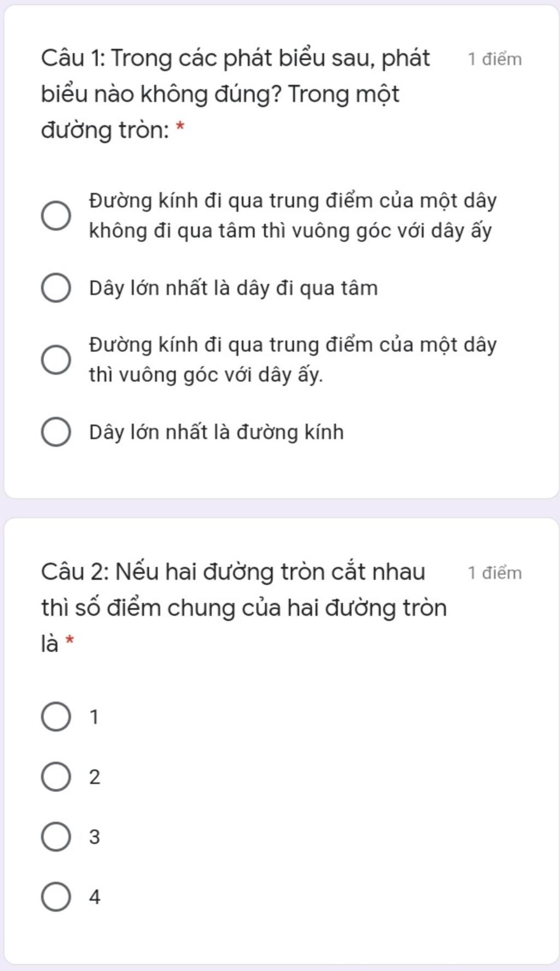This screenshot has width=560, height=971.
Task: Click the number label '4' in Câu 2
Action: point(95,897)
